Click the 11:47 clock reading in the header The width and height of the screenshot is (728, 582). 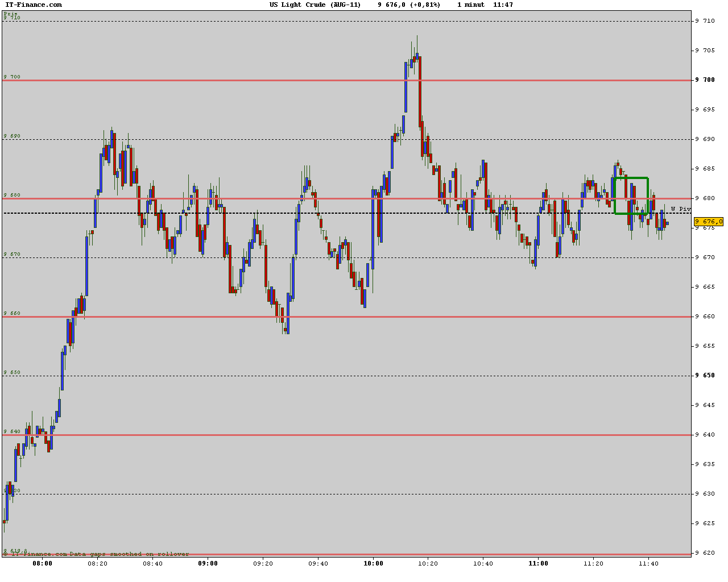tap(503, 5)
